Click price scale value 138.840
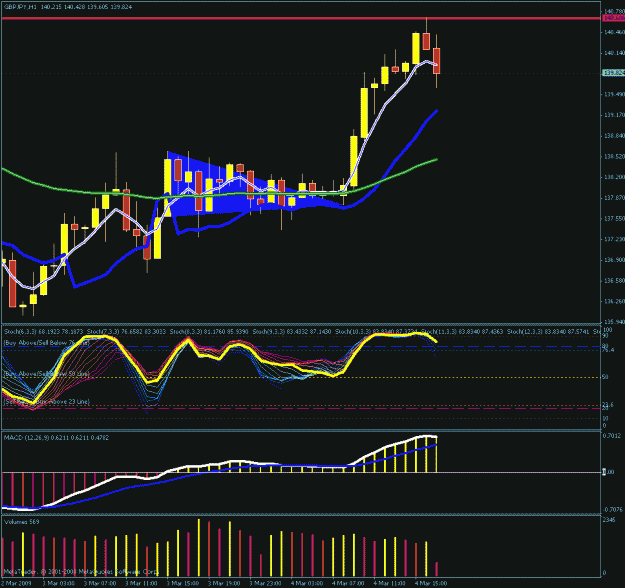 pyautogui.click(x=614, y=136)
